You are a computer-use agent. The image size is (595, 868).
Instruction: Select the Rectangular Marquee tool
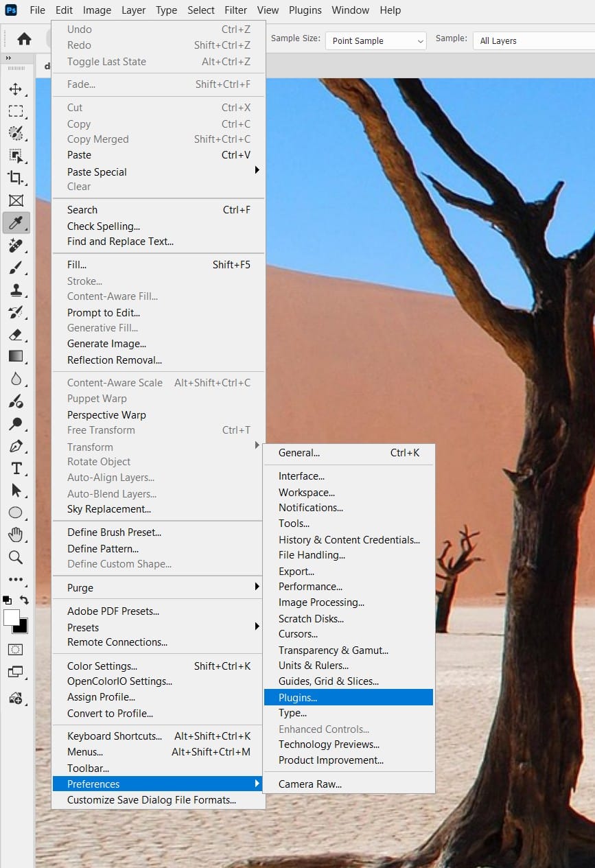(x=16, y=111)
